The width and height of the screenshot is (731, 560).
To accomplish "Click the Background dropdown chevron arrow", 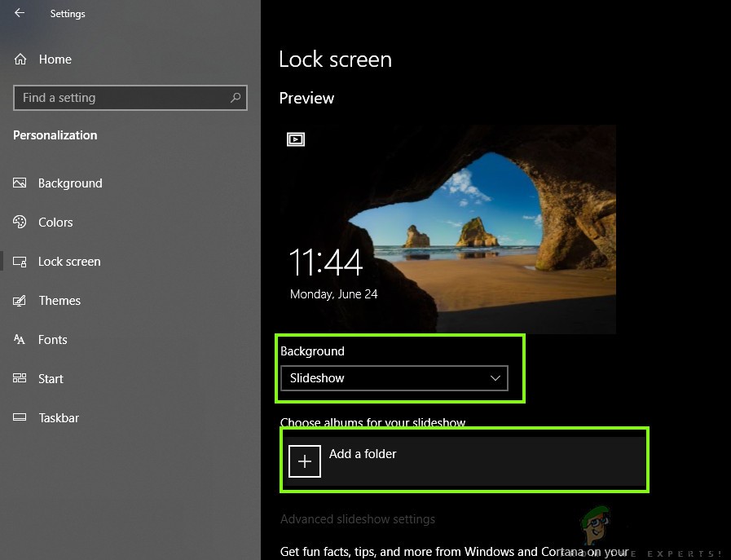I will coord(495,377).
